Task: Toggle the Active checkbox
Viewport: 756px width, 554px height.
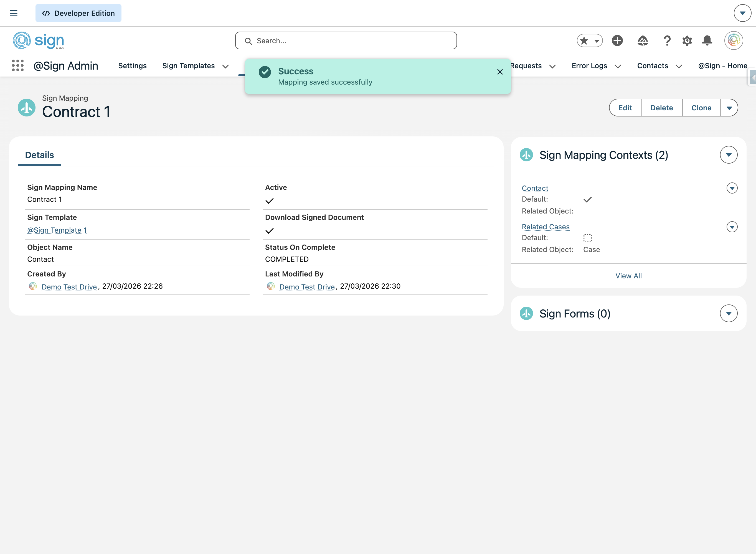Action: [269, 201]
